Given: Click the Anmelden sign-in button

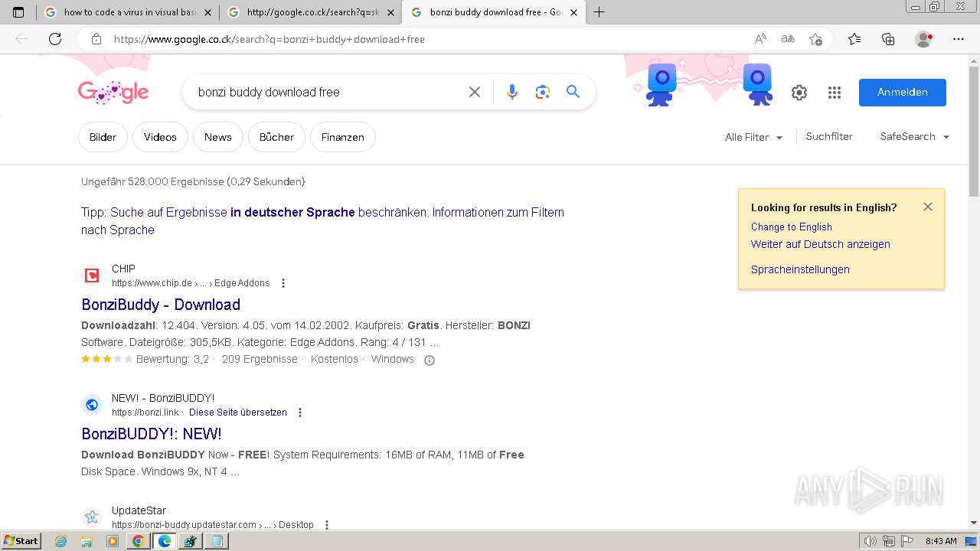Looking at the screenshot, I should pyautogui.click(x=902, y=93).
